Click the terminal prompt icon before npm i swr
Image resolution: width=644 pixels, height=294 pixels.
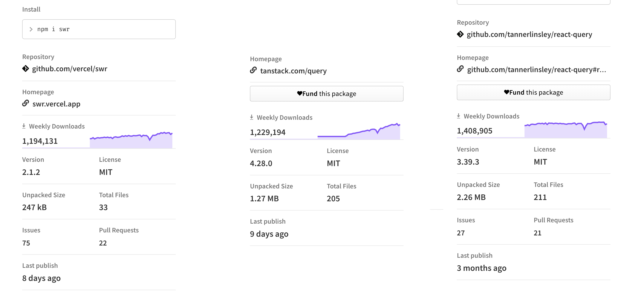click(x=31, y=29)
